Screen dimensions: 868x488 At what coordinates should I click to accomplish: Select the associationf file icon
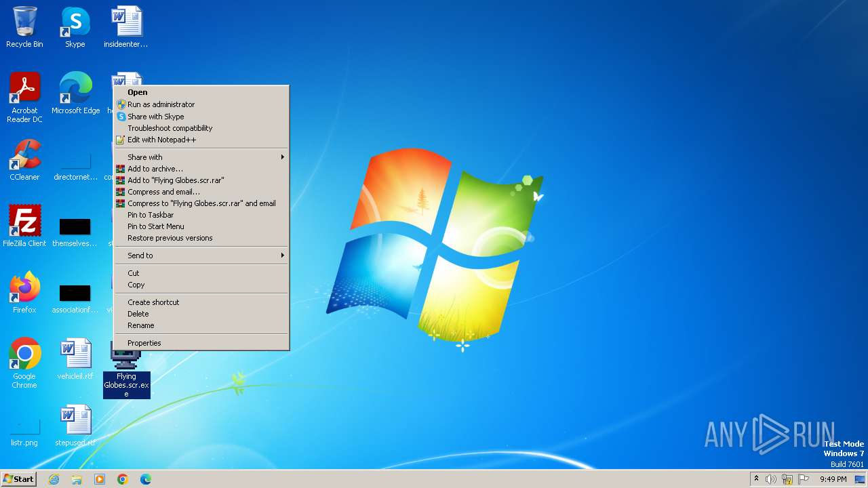click(x=75, y=300)
